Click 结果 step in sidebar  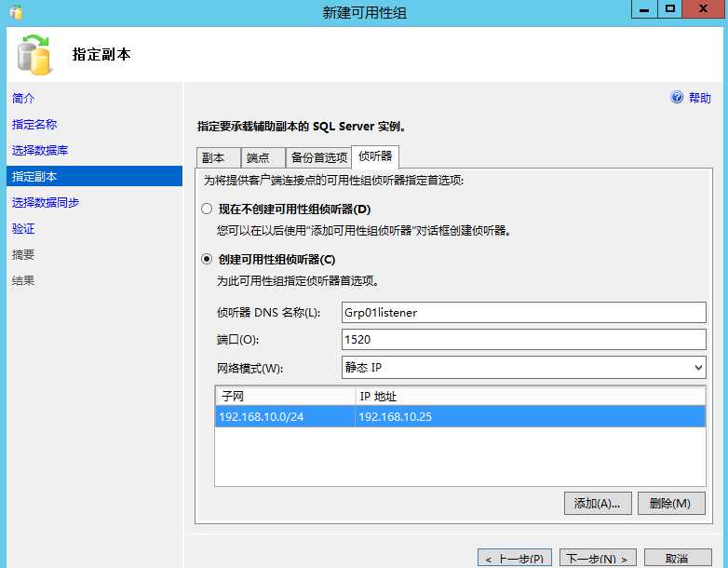coord(23,280)
